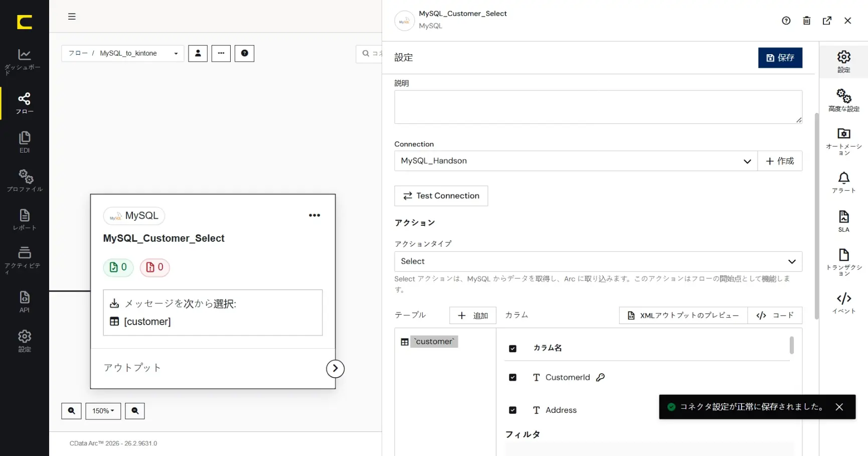Viewport: 868px width, 456px height.
Task: Open the Connection dropdown MySQL_Handson
Action: click(576, 161)
